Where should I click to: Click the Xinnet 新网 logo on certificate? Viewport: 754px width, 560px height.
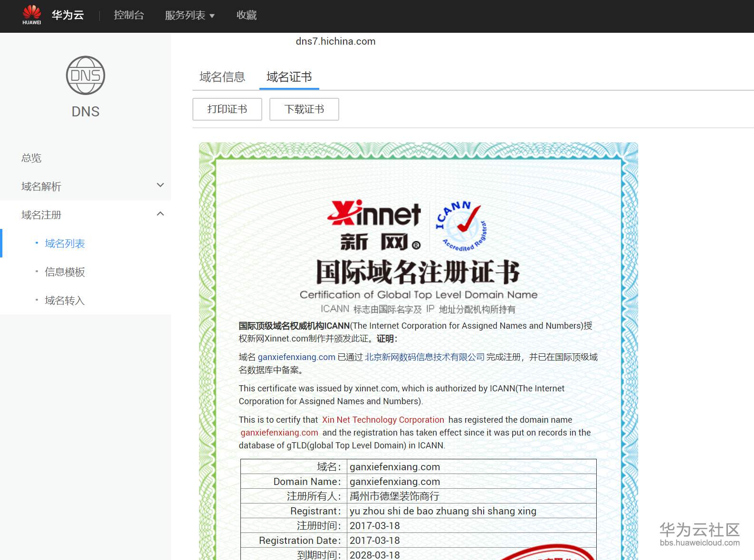tap(374, 225)
